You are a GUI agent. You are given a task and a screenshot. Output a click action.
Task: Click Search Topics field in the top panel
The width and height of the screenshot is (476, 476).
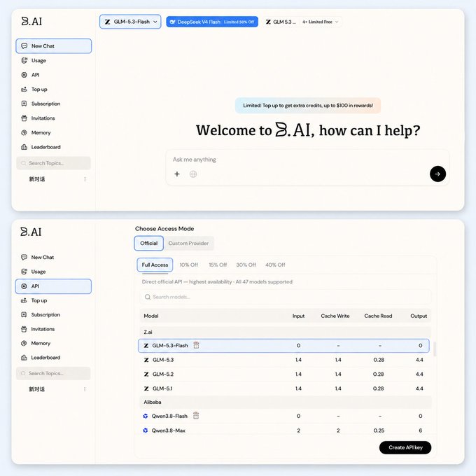tap(53, 163)
